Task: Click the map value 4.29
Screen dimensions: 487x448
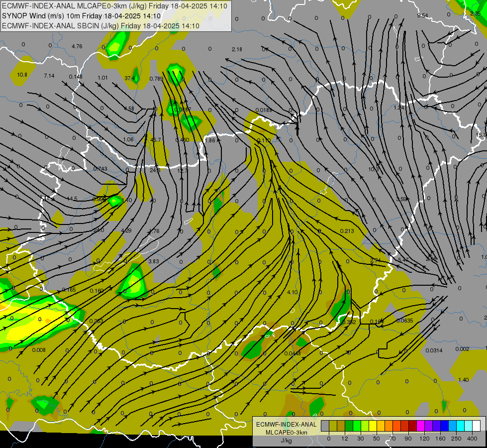Action: click(x=126, y=230)
